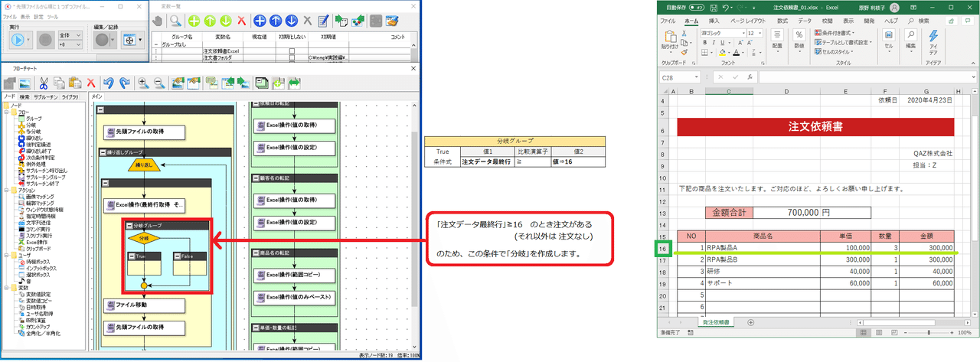Click the record button in 編集/記録
The height and width of the screenshot is (362, 980).
[102, 40]
